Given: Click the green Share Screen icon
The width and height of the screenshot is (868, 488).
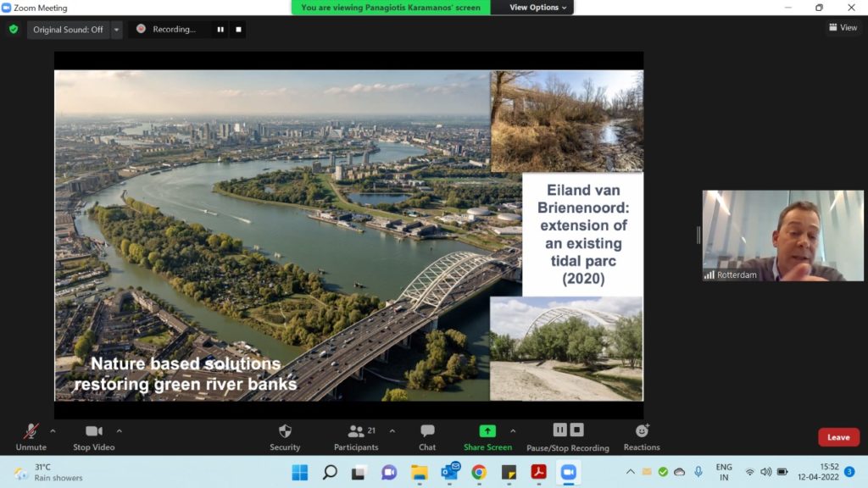Looking at the screenshot, I should [x=487, y=430].
